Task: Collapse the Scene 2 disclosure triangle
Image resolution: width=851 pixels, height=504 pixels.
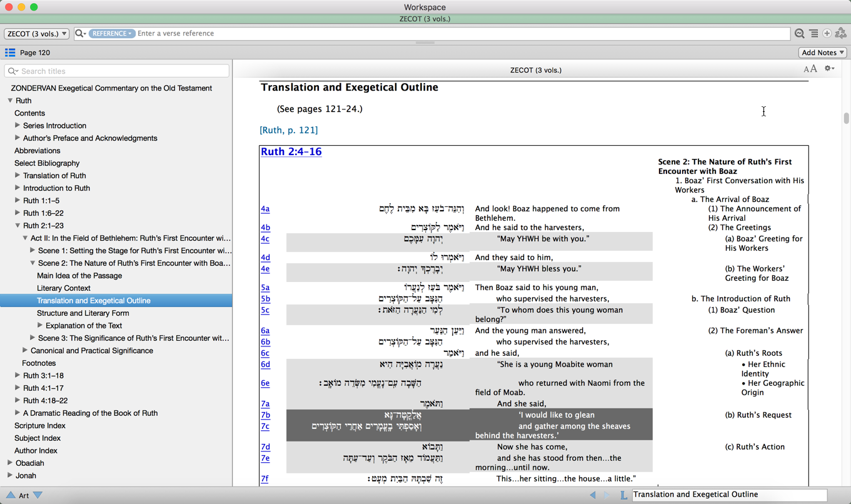Action: (x=33, y=263)
